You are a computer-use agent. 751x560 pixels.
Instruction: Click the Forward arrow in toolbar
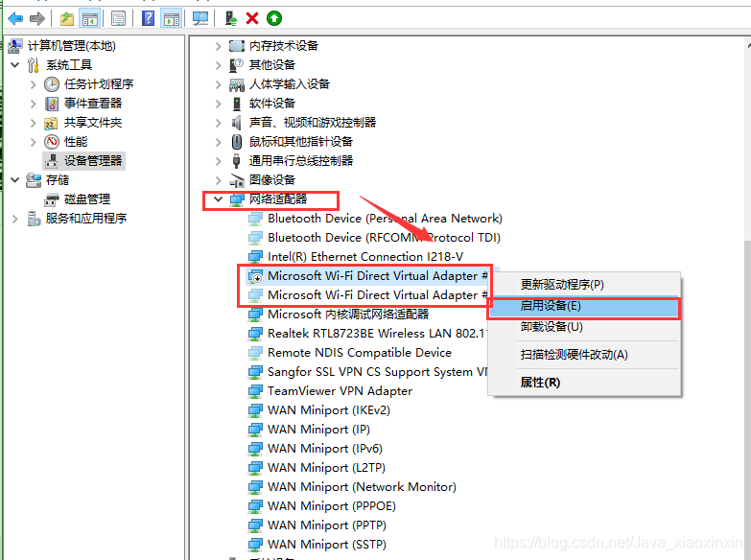point(37,18)
